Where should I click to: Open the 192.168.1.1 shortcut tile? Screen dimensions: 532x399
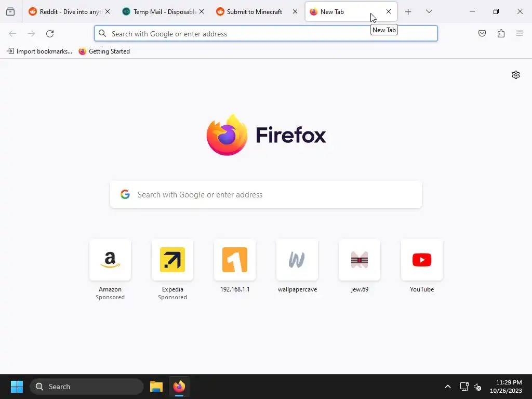point(235,260)
